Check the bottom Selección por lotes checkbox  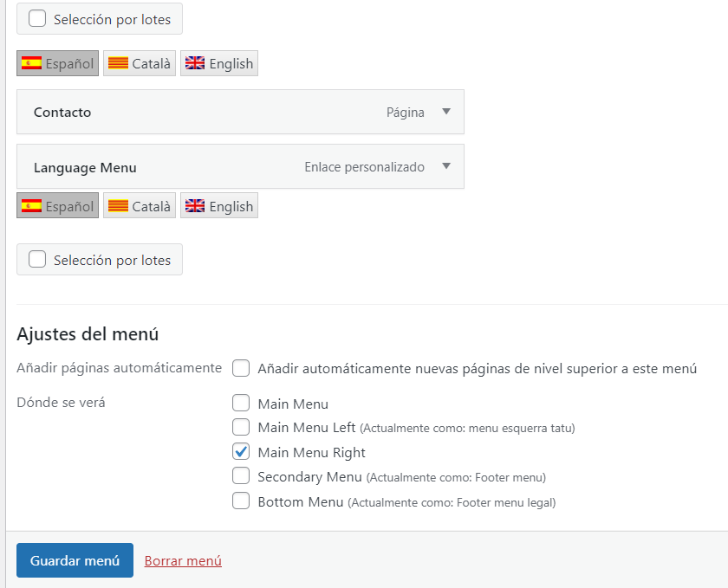tap(37, 259)
